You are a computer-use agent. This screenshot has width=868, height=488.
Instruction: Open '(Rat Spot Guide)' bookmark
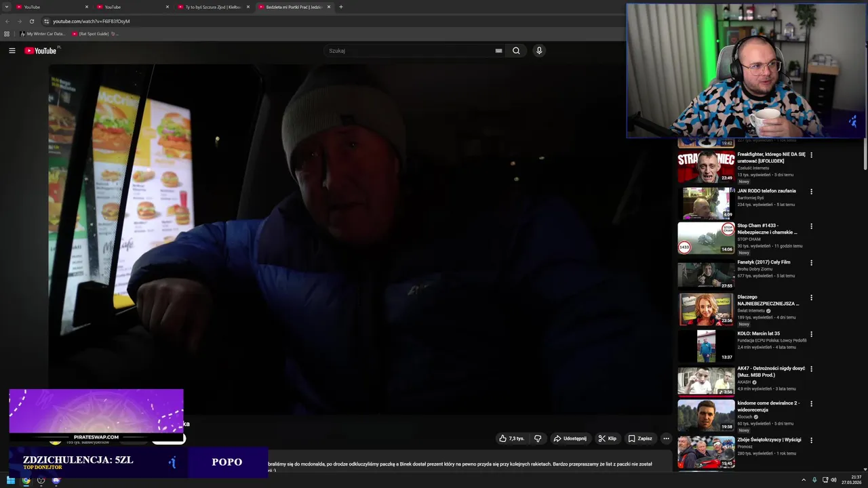[x=95, y=33]
